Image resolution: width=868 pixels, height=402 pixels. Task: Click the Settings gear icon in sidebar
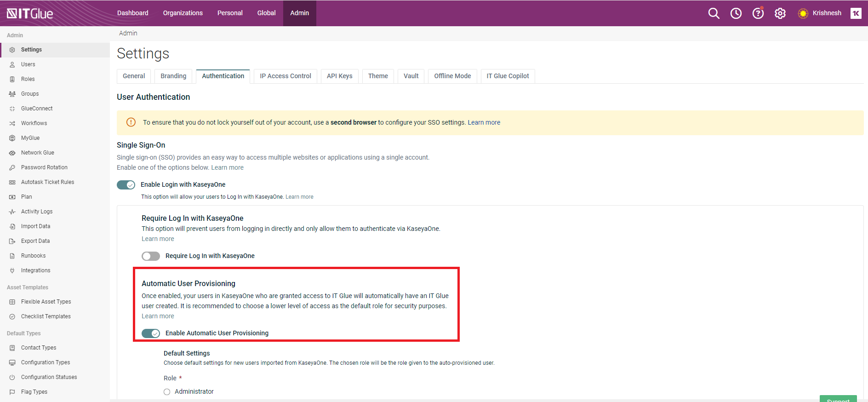tap(12, 50)
